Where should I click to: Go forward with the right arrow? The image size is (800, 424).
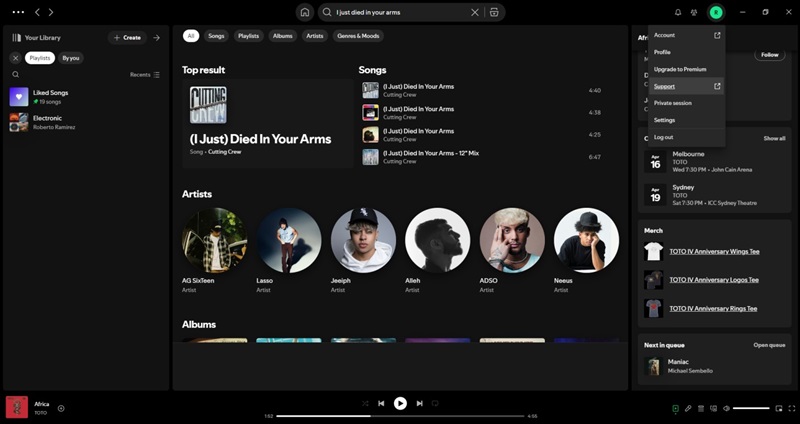51,12
